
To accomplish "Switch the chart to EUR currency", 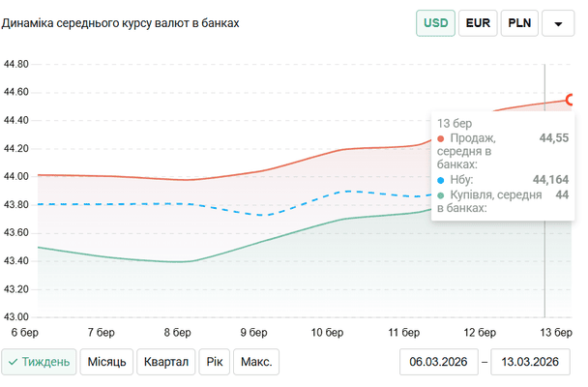I will pos(478,22).
